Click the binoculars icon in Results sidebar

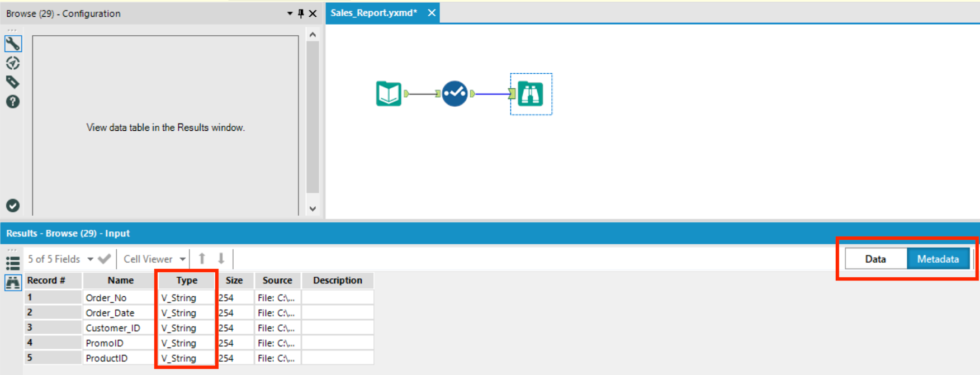pos(13,282)
